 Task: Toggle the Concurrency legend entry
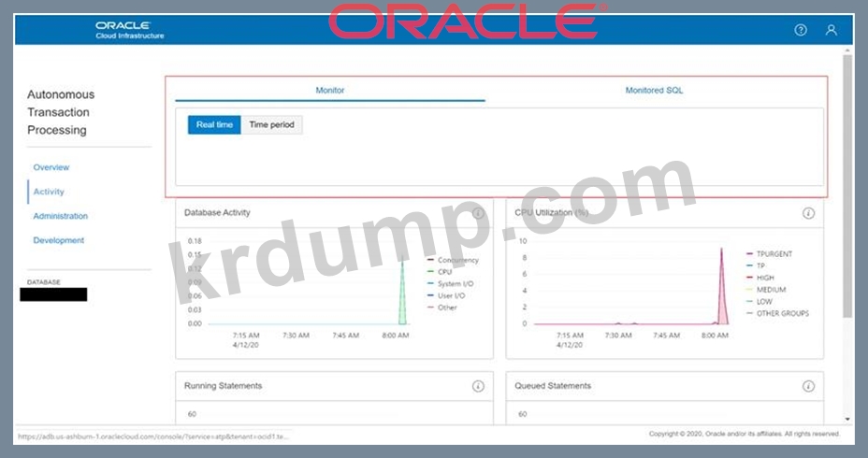(453, 260)
